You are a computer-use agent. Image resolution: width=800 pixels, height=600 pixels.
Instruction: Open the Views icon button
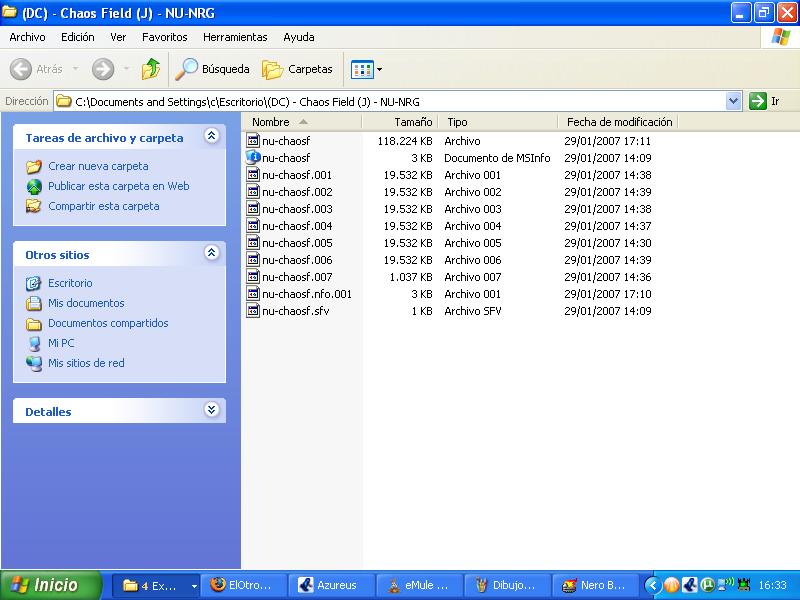pyautogui.click(x=362, y=69)
